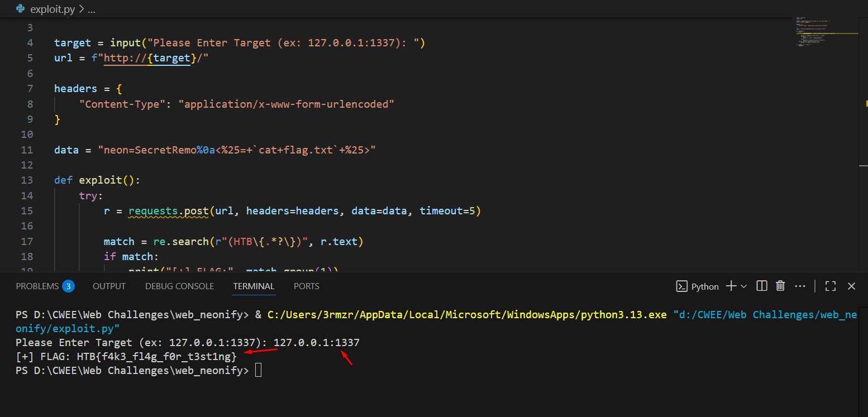Click the 'headers' variable on line 7
The height and width of the screenshot is (417, 868).
tap(75, 89)
